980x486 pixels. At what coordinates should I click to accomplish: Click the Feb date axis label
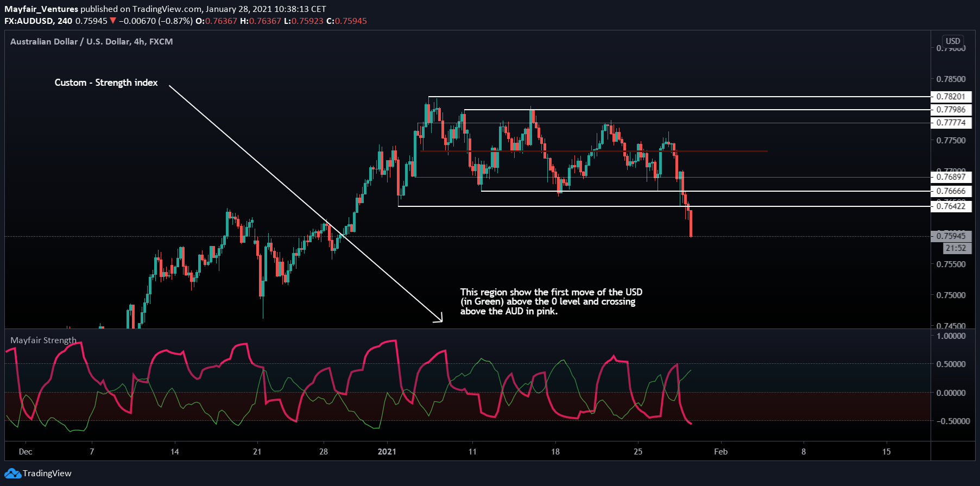point(720,452)
